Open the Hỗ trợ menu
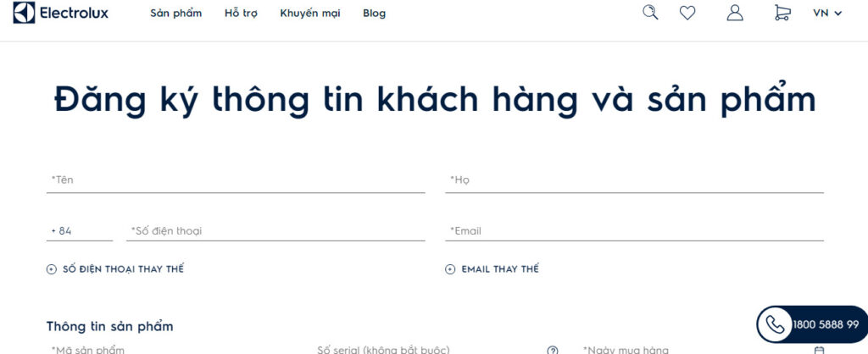Screen dimensions: 868x354 (241, 13)
